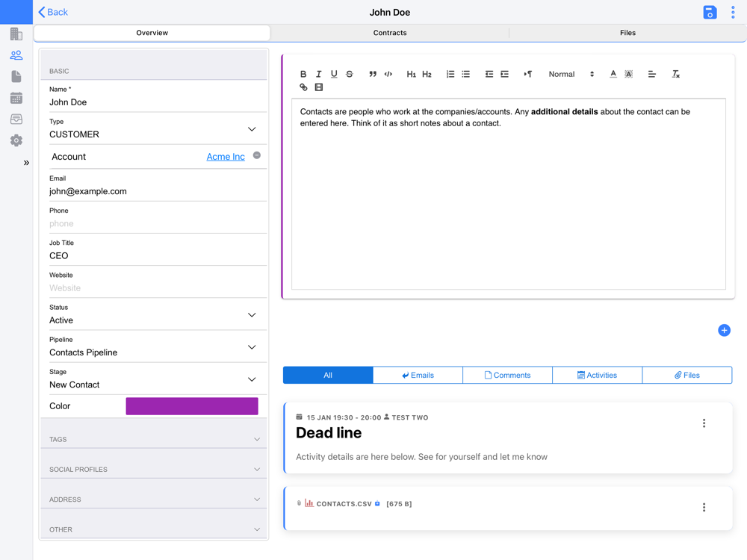This screenshot has height=560, width=747.
Task: Open the Settings gear icon in sidebar
Action: (16, 140)
